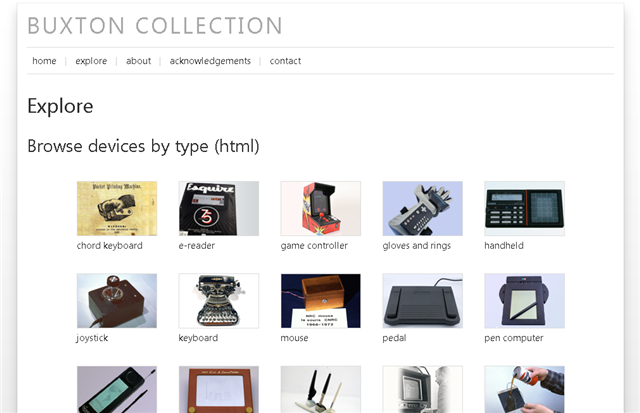640x413 pixels.
Task: Click the game controller caption link
Action: tap(314, 245)
